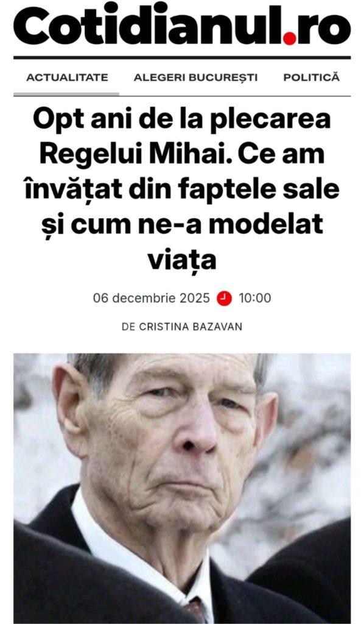Switch to the ACTUALITATE tab
The width and height of the screenshot is (364, 624).
67,77
